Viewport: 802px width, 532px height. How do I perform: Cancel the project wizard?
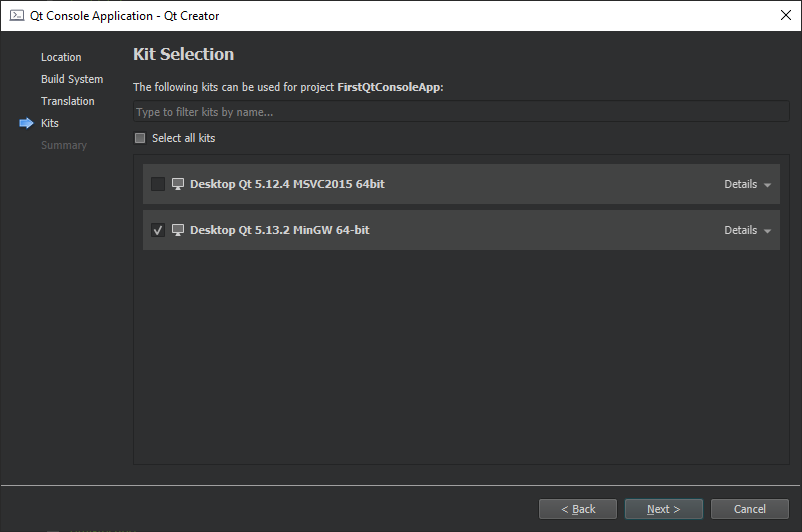pyautogui.click(x=750, y=509)
